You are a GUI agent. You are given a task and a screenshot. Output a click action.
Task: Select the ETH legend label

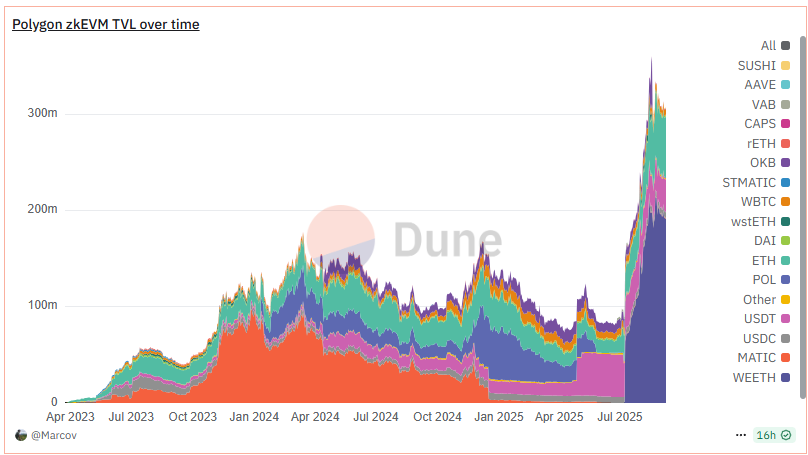click(764, 261)
